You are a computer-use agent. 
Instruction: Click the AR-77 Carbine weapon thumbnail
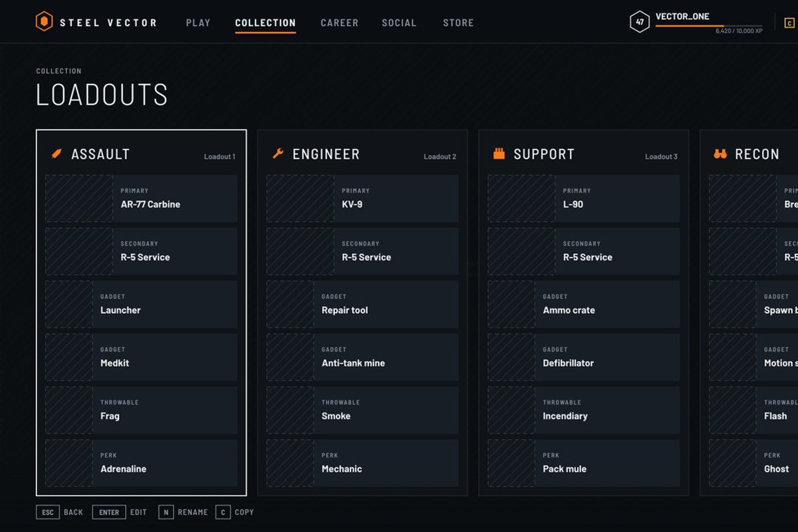(79, 198)
